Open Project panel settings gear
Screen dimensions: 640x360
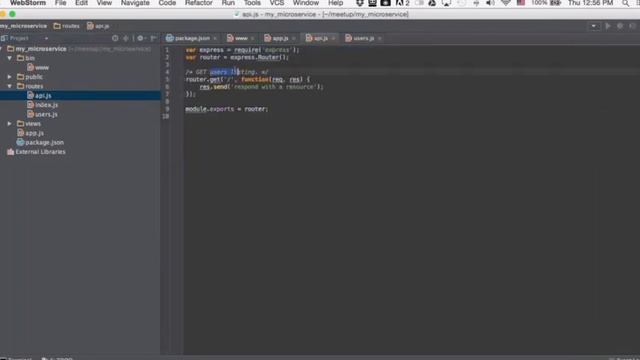click(141, 38)
